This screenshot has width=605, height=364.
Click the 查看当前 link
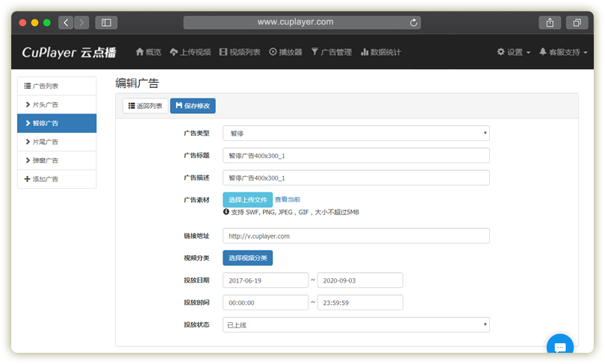(288, 199)
